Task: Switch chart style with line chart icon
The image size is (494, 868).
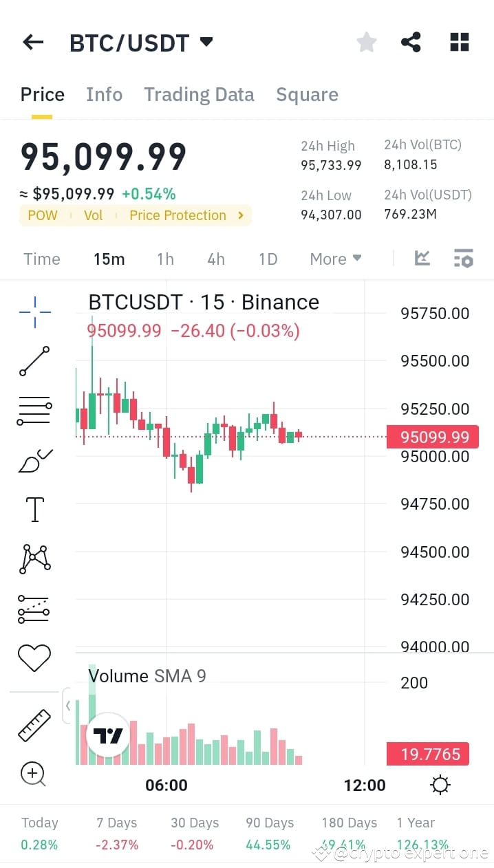Action: coord(422,258)
